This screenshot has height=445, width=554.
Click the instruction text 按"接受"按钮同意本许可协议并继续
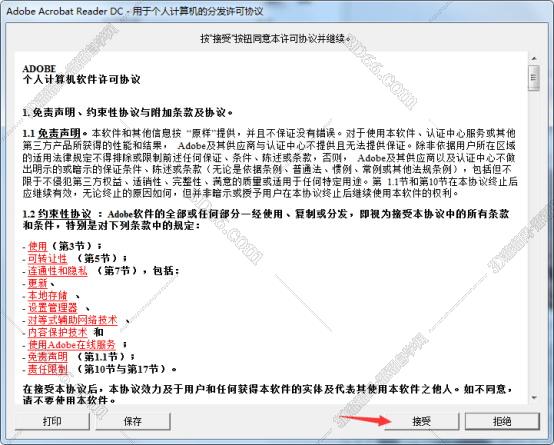pyautogui.click(x=276, y=39)
